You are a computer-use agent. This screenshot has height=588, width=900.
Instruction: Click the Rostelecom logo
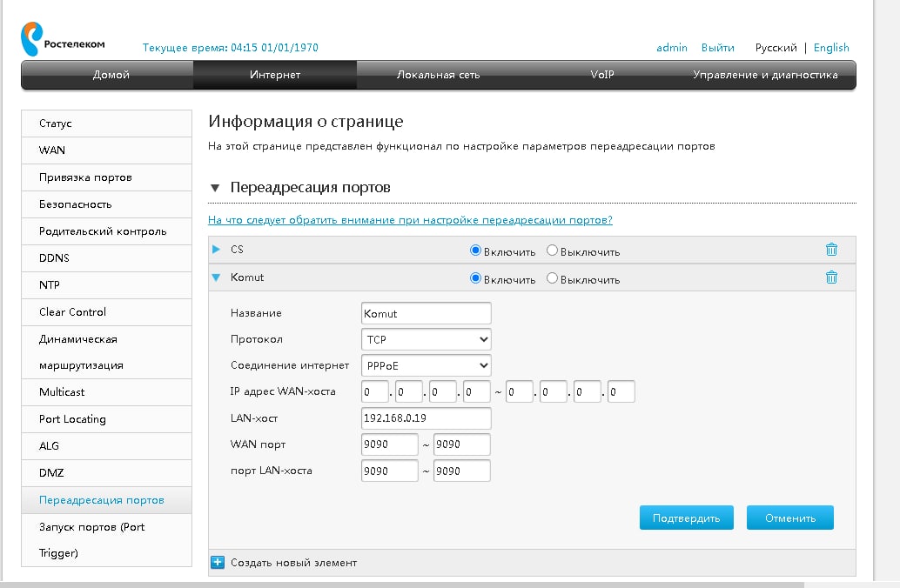click(63, 39)
